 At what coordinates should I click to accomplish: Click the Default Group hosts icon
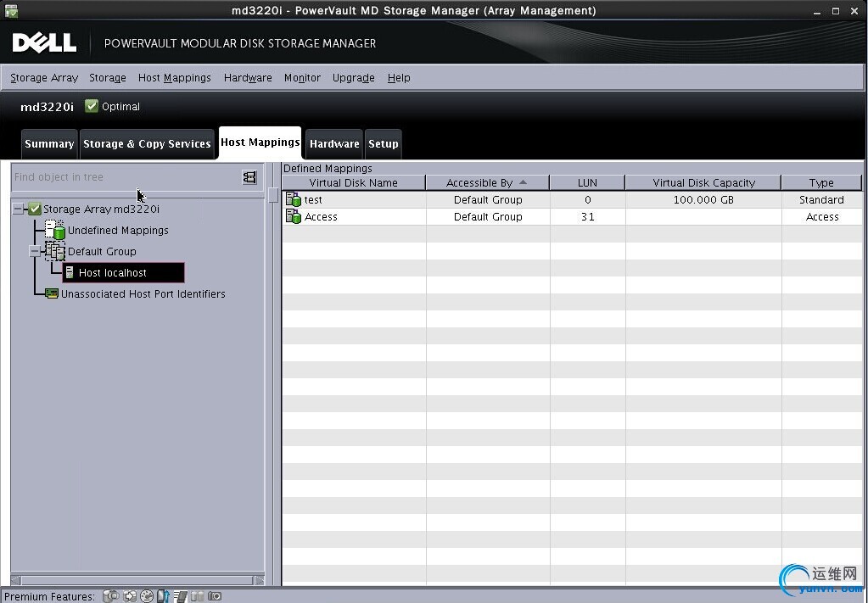point(55,251)
